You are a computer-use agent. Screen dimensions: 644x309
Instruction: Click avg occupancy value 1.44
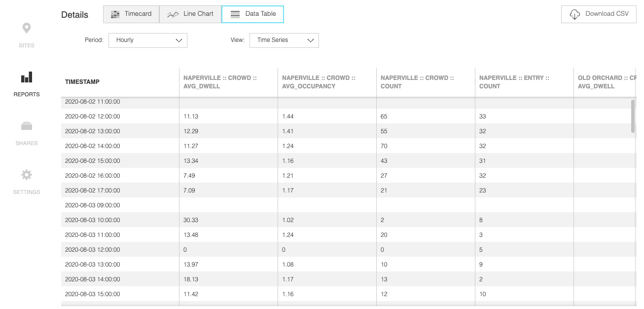pyautogui.click(x=288, y=116)
